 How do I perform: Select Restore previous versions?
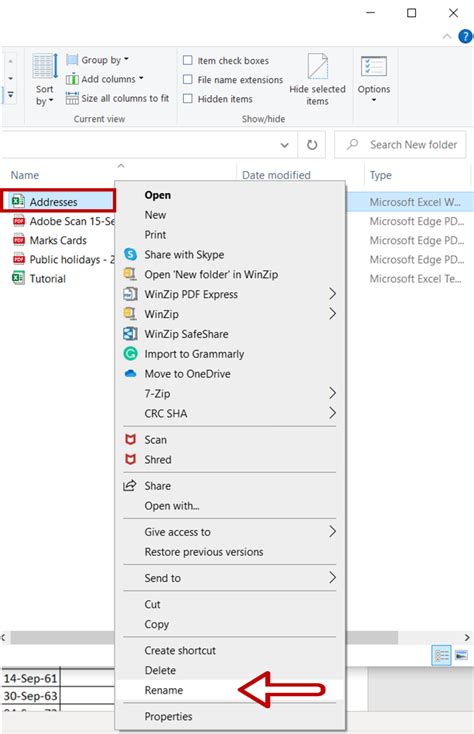(x=204, y=552)
